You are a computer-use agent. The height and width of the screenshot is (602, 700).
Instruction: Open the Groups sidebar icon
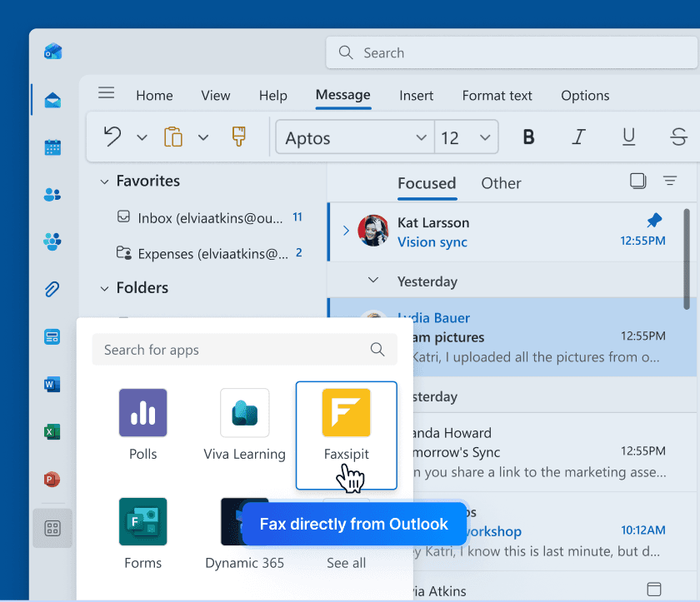tap(52, 241)
